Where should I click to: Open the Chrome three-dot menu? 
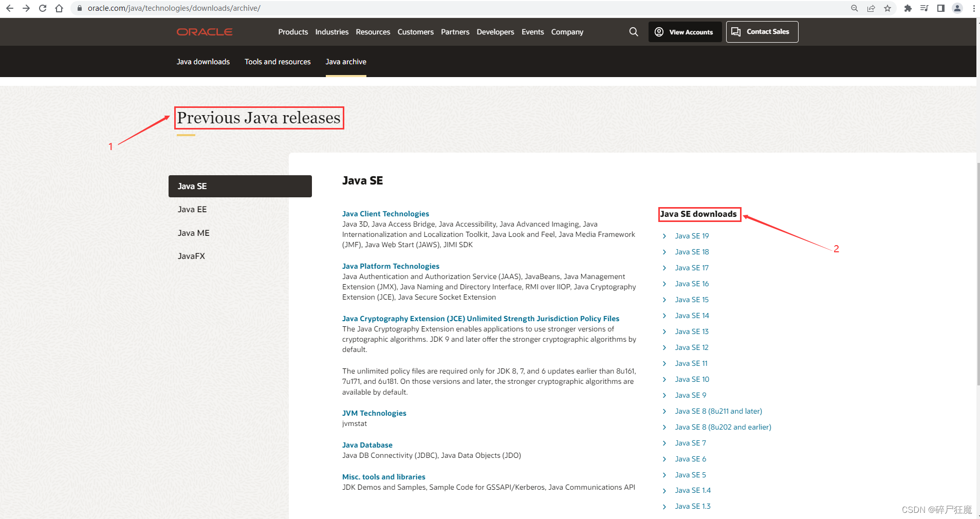[974, 8]
